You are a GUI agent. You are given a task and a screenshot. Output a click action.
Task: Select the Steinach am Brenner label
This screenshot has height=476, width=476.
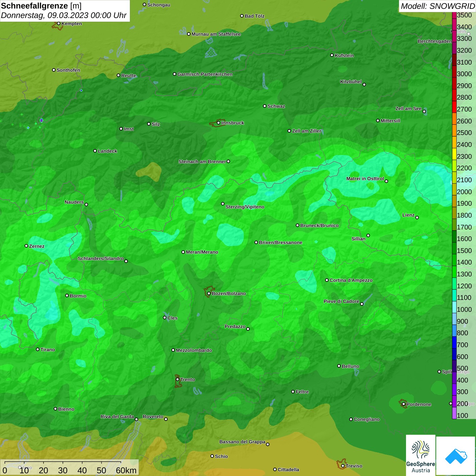tap(202, 161)
